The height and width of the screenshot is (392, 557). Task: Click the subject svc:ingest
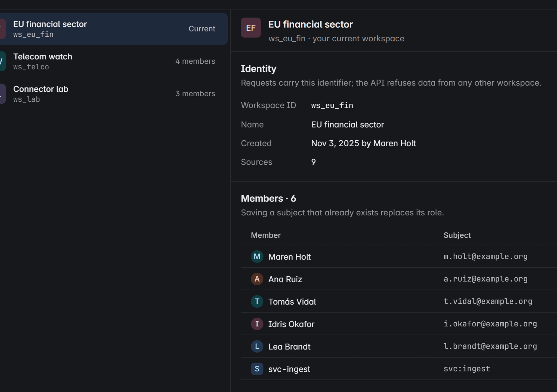[467, 369]
